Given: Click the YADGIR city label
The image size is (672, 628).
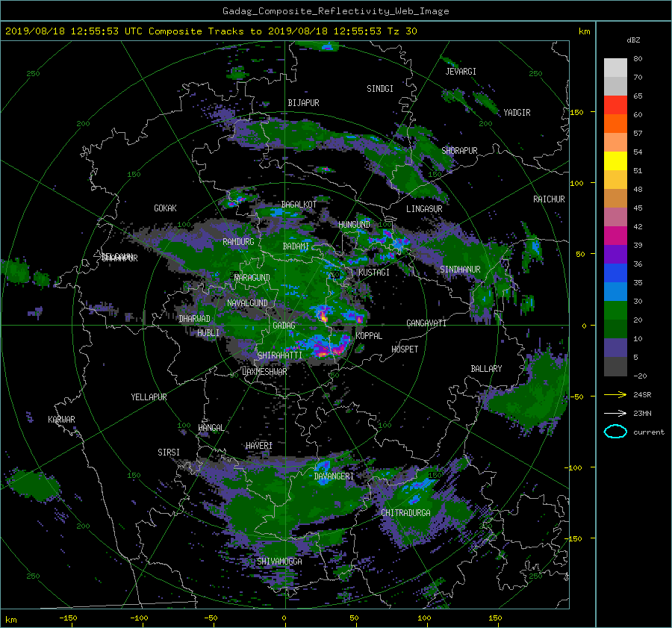Looking at the screenshot, I should coord(517,113).
